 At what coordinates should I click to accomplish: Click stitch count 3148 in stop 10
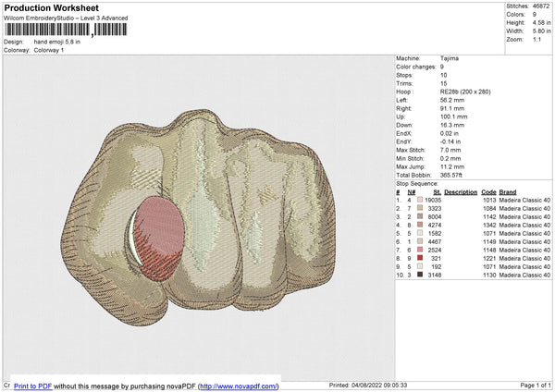point(435,275)
